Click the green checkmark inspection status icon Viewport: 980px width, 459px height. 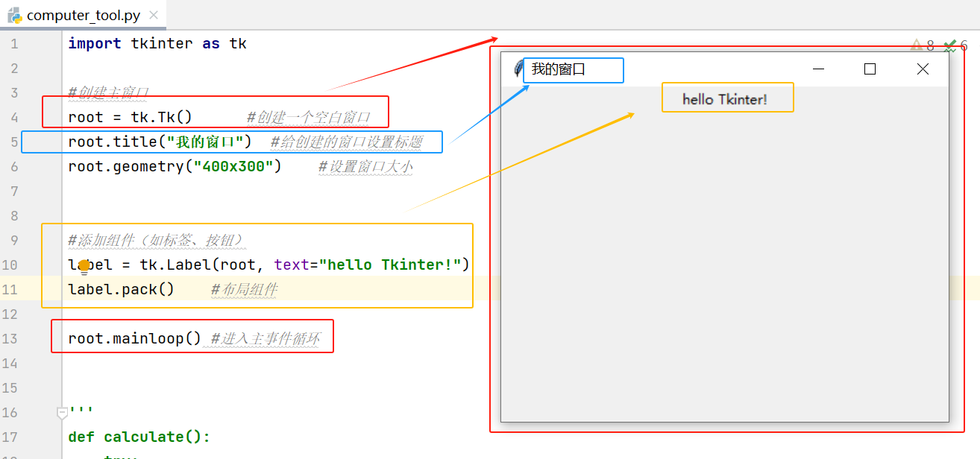[x=949, y=44]
